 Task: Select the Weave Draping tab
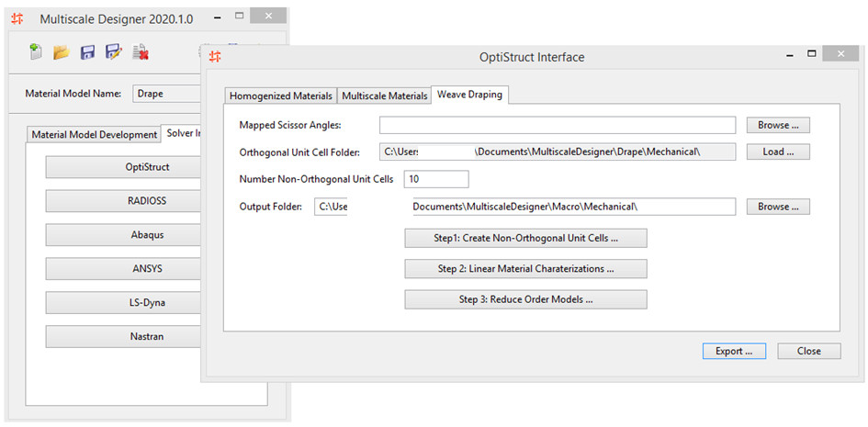click(x=469, y=95)
